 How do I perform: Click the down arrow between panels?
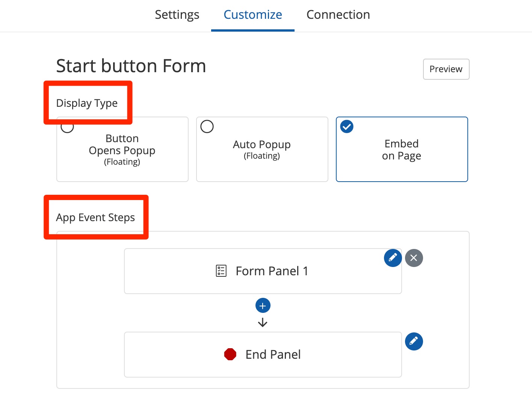pos(263,323)
